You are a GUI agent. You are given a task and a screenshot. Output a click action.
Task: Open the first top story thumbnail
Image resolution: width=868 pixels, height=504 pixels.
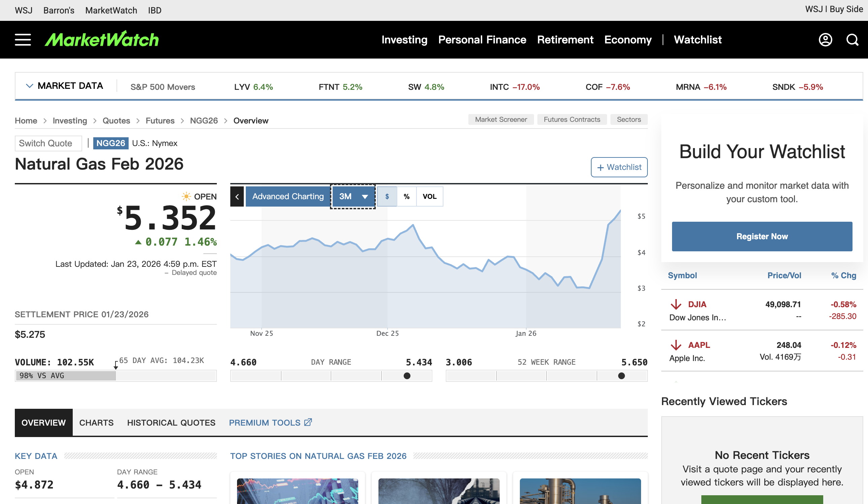[x=297, y=491]
